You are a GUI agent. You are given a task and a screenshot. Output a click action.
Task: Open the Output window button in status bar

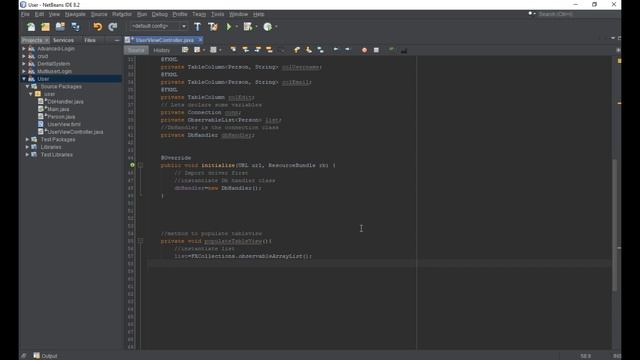coord(45,356)
